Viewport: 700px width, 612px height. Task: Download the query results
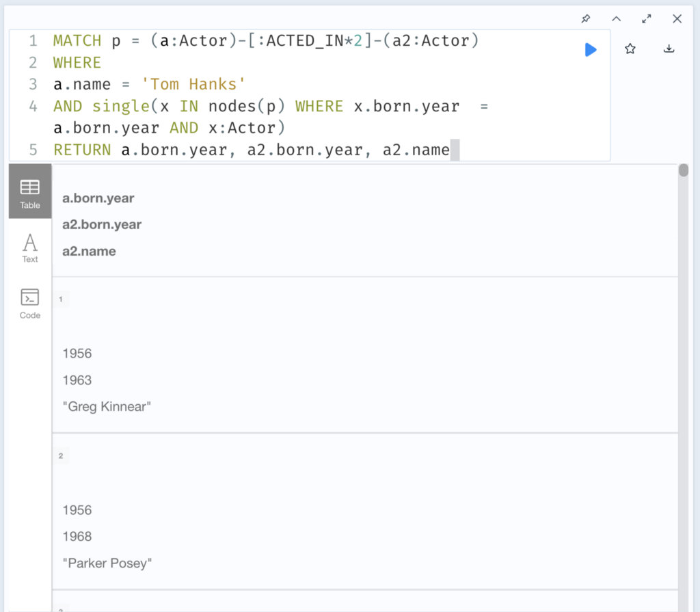[x=669, y=49]
